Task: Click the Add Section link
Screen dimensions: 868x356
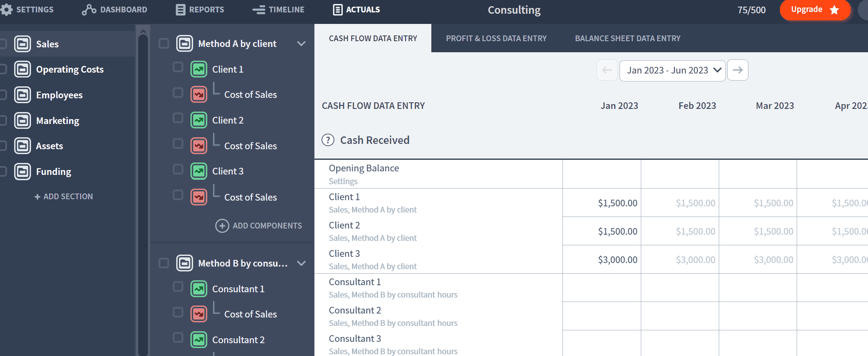Action: pyautogui.click(x=64, y=197)
